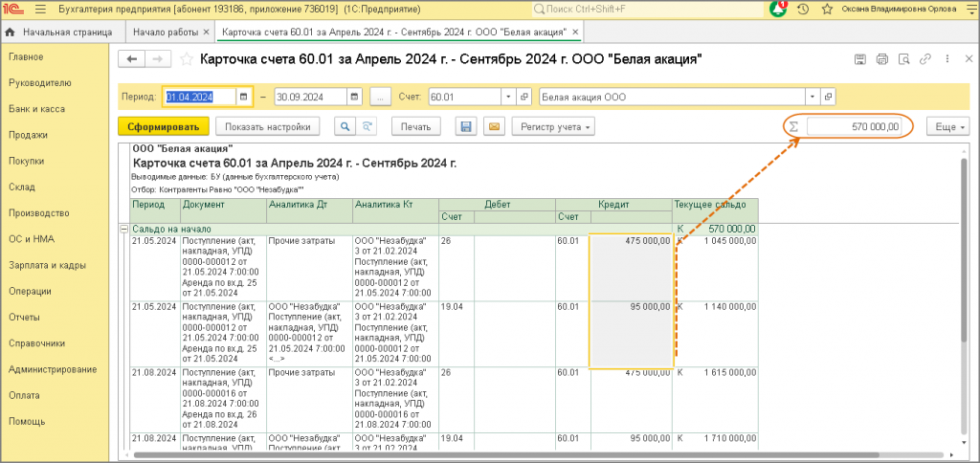Click the Печать button
Image resolution: width=980 pixels, height=463 pixels.
coord(415,127)
